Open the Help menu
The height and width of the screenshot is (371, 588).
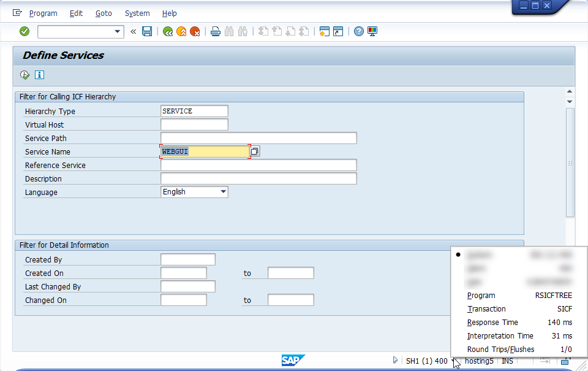170,13
